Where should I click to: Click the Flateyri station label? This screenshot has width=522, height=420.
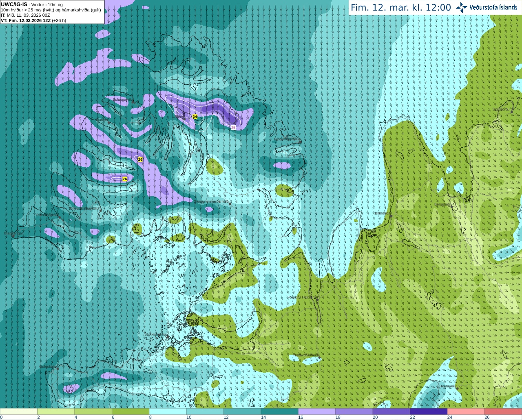[103, 120]
